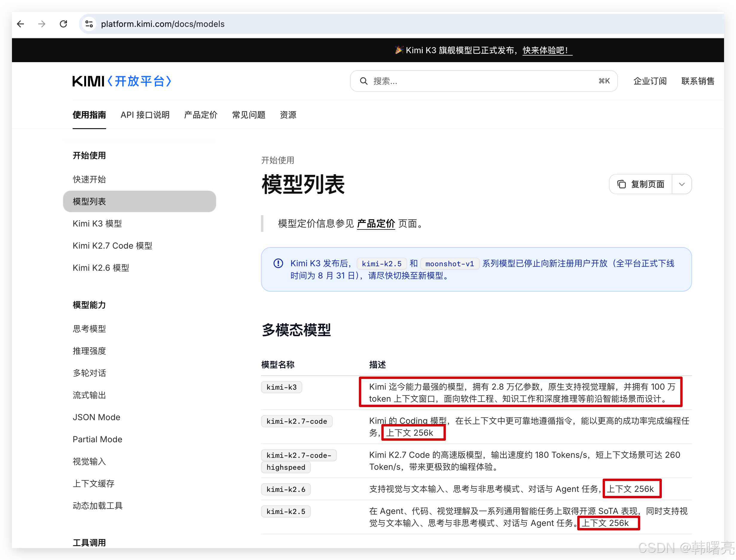
Task: Click the magnifier icon in the search box
Action: click(364, 81)
